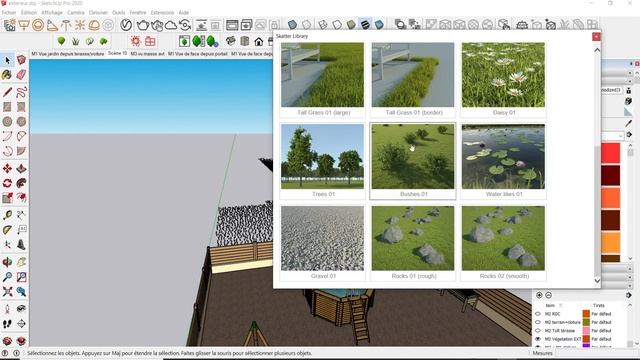Start render with the teapot icon

(x=142, y=25)
